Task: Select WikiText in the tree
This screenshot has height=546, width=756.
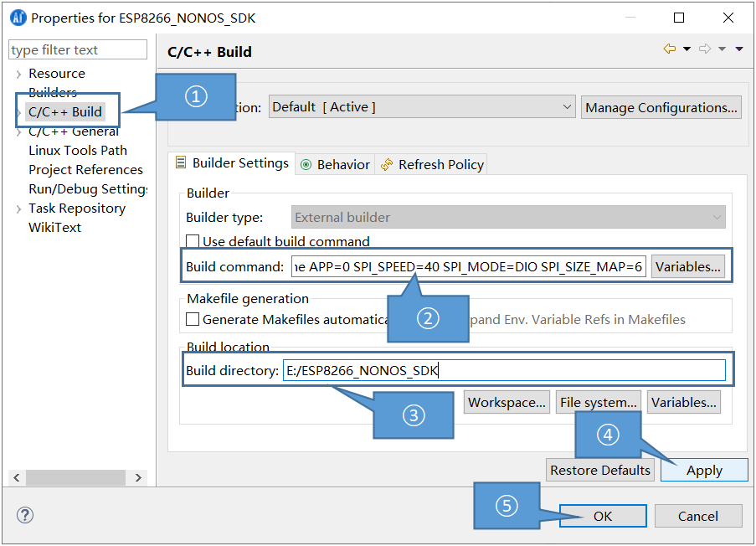Action: tap(54, 228)
